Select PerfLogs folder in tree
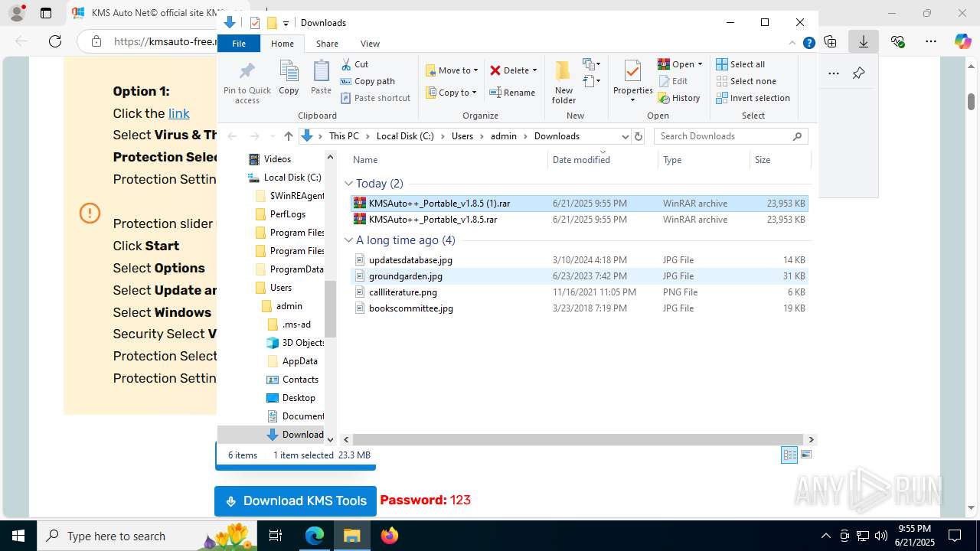The height and width of the screenshot is (551, 980). pos(288,214)
